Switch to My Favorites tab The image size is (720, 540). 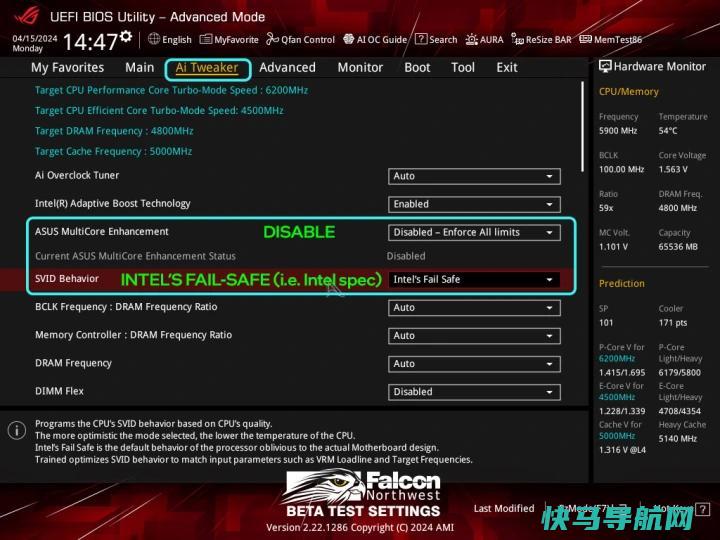tap(68, 68)
